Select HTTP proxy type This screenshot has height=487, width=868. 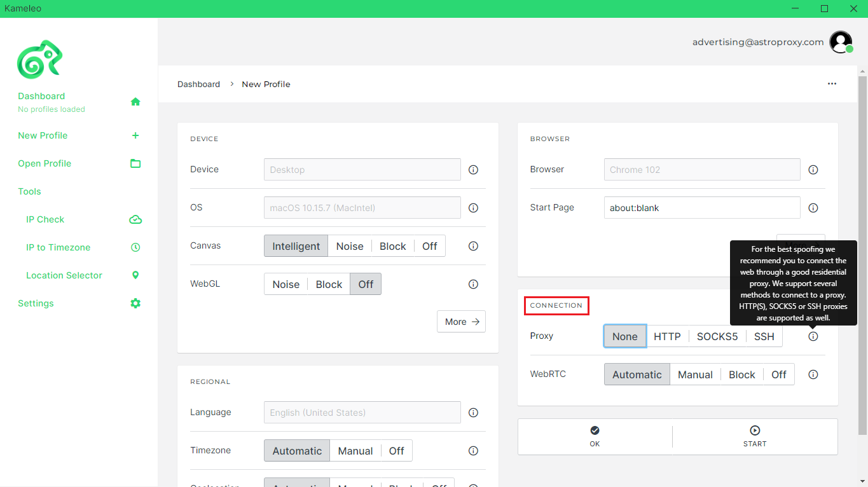click(667, 336)
